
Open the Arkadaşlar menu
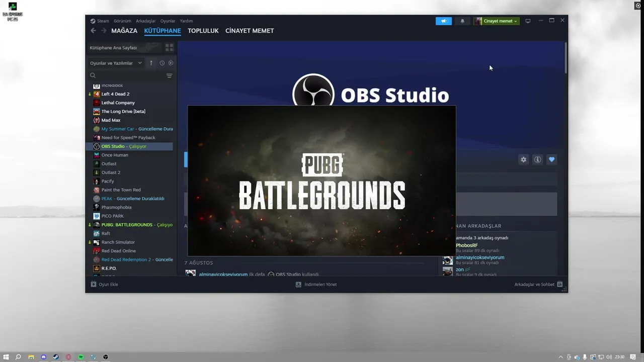point(146,21)
